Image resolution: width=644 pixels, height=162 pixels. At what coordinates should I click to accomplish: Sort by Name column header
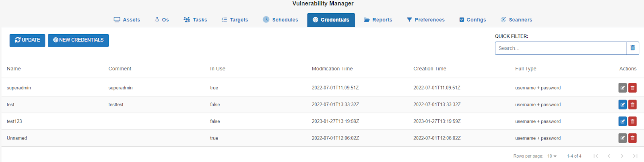click(14, 69)
